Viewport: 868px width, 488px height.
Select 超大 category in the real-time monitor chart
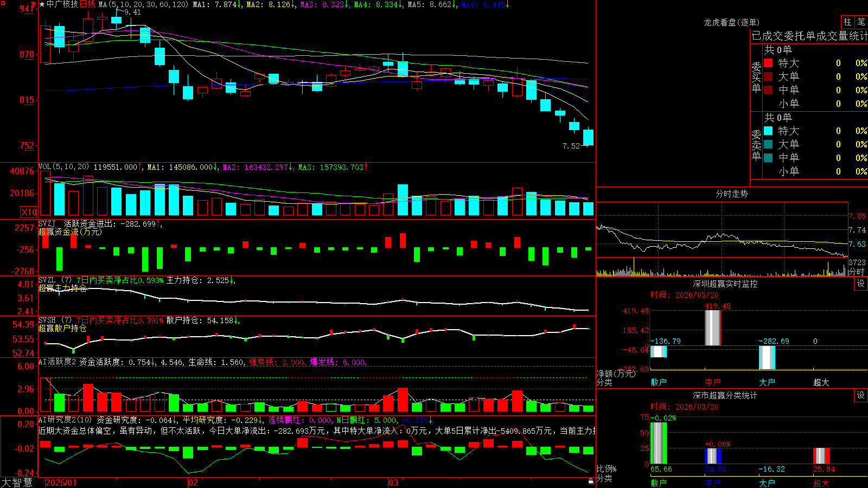(x=821, y=382)
